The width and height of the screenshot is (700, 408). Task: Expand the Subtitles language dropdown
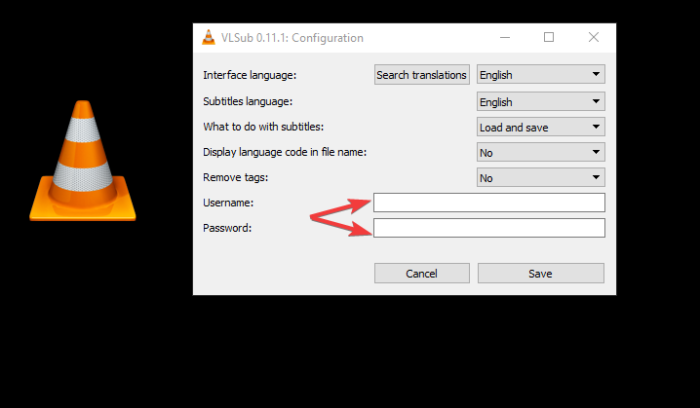point(541,101)
